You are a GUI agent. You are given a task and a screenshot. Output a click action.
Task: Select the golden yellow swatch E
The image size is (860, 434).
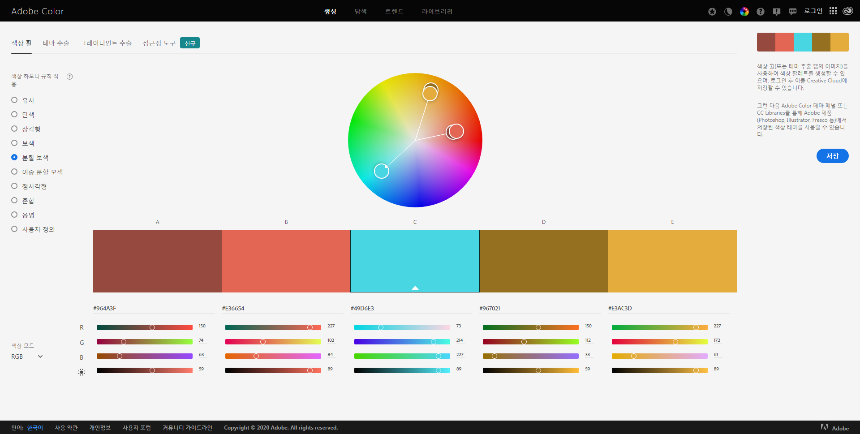tap(672, 261)
